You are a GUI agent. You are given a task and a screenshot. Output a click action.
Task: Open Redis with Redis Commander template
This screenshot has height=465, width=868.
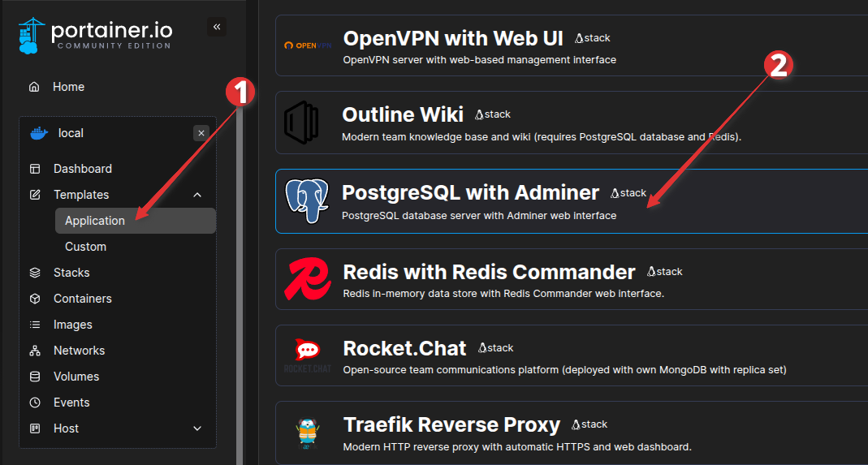(490, 272)
